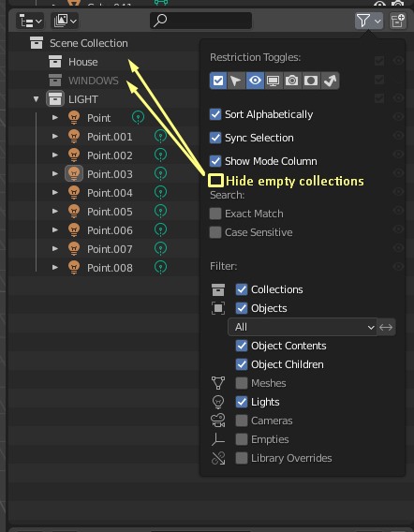
Task: Click the invert filter arrows button
Action: point(386,327)
